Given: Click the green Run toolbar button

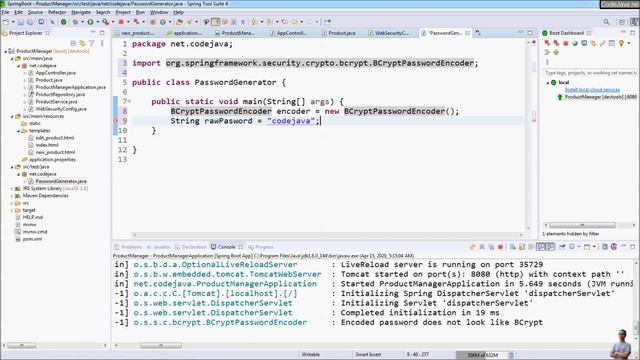Looking at the screenshot, I should (90, 22).
